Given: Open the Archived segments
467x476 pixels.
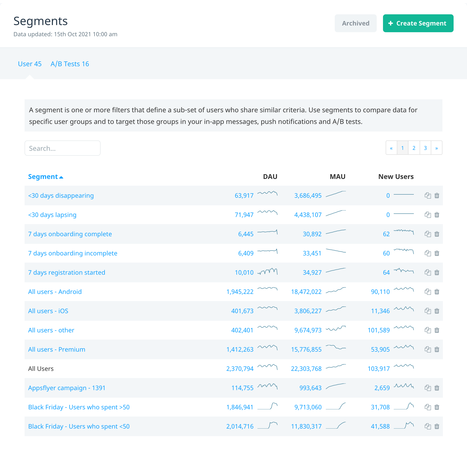Looking at the screenshot, I should (356, 23).
